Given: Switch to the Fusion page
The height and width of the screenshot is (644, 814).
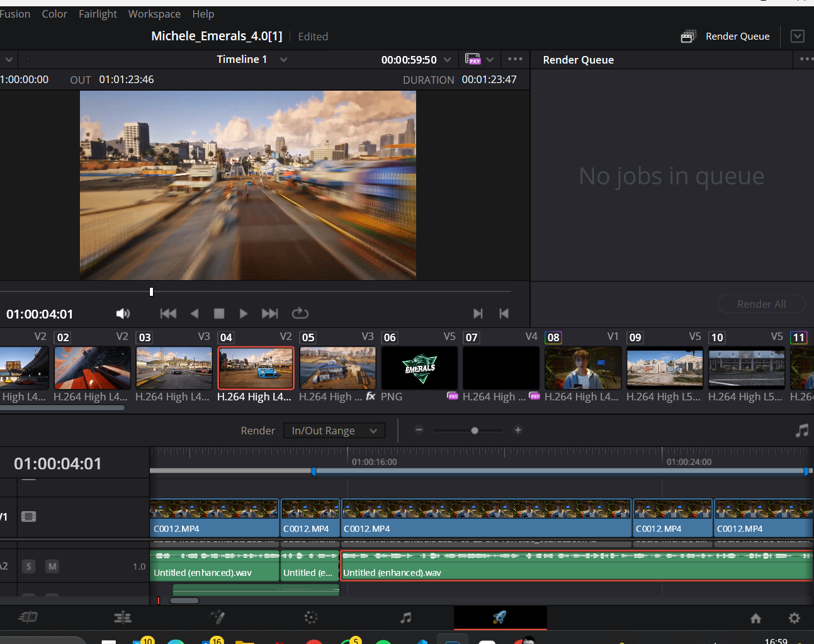Looking at the screenshot, I should point(217,618).
